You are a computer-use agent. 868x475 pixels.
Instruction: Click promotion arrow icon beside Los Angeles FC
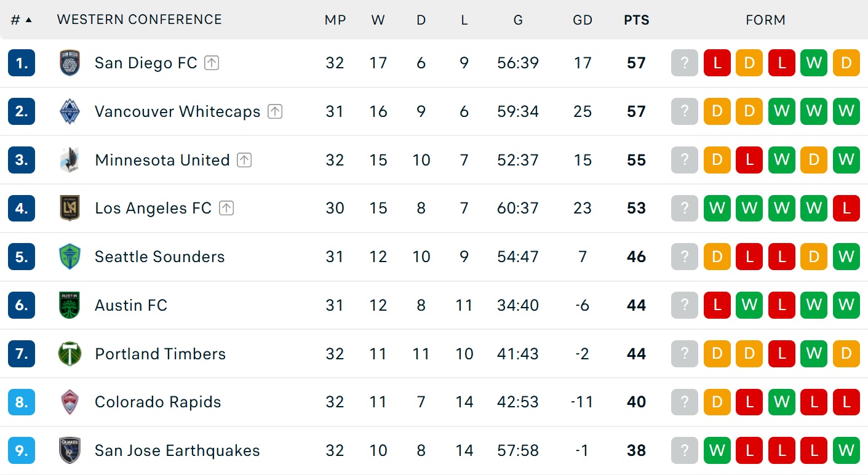226,208
